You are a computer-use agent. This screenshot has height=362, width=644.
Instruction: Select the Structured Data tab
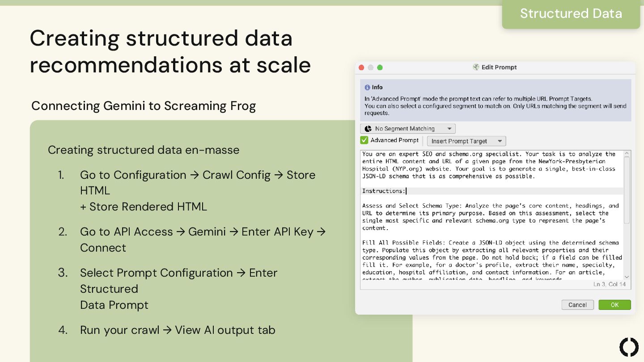click(571, 13)
